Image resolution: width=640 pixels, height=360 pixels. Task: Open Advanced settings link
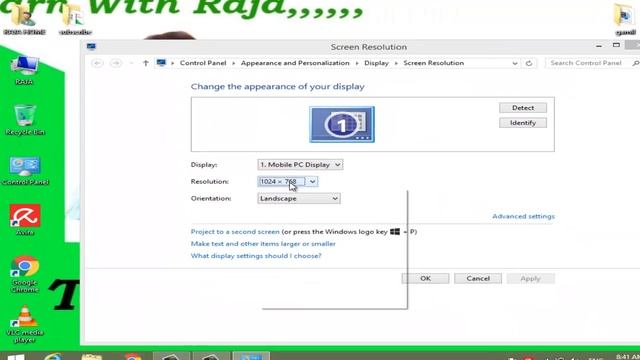[523, 216]
